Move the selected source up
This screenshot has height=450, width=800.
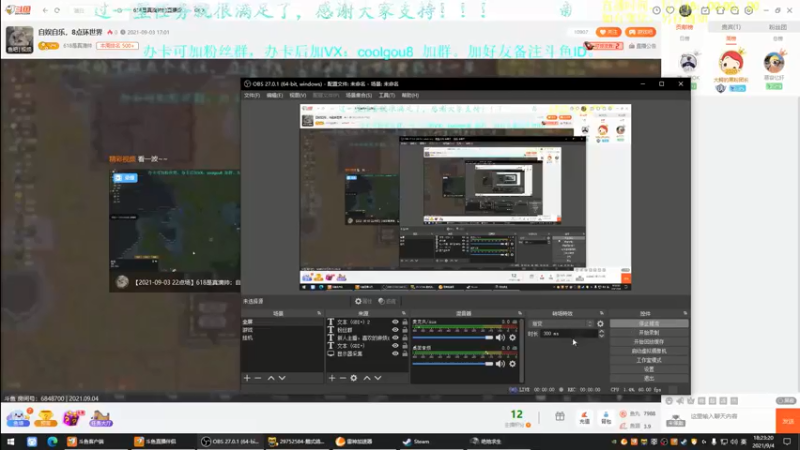tap(367, 378)
